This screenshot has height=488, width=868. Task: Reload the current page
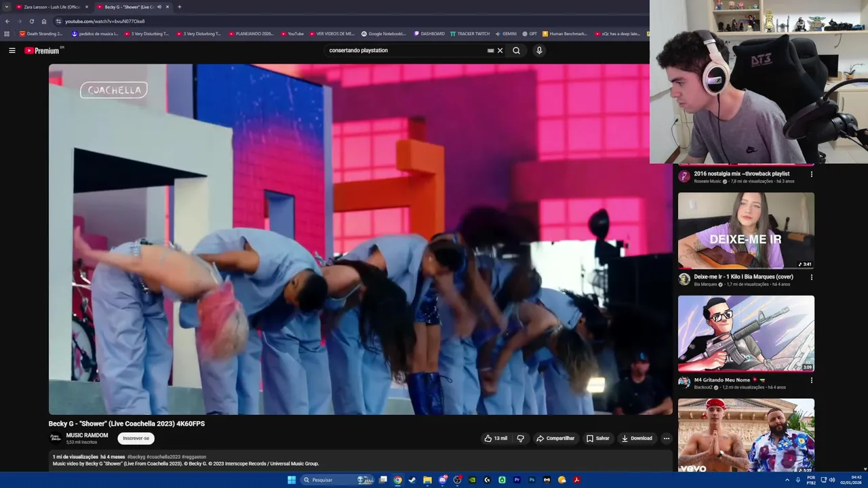point(31,21)
